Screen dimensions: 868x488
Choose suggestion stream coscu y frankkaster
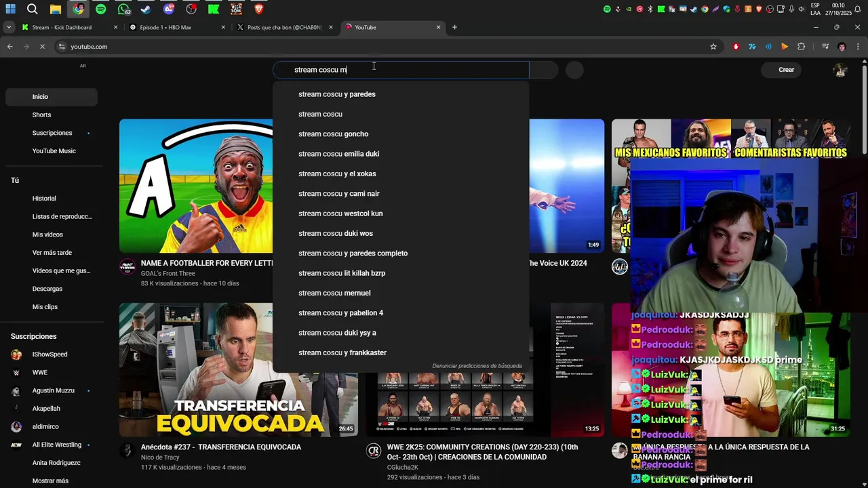(x=401, y=352)
